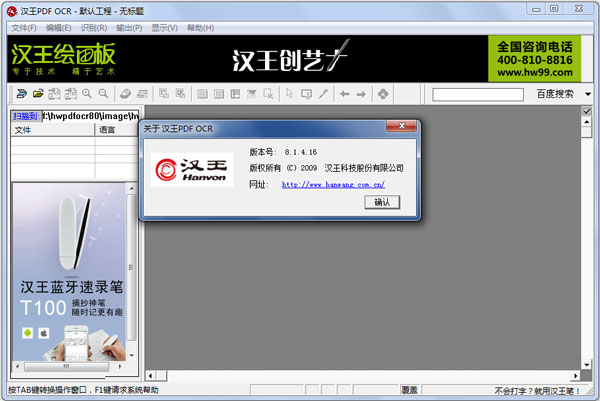Image resolution: width=600 pixels, height=401 pixels.
Task: Click the diamond-shaped icon at the toolbar end
Action: [383, 94]
